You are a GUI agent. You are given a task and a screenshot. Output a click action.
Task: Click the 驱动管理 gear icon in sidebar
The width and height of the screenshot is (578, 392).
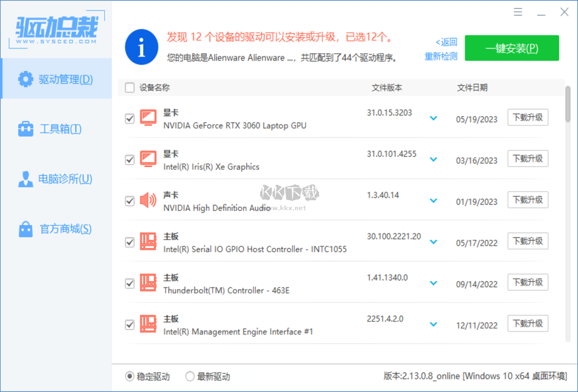pyautogui.click(x=26, y=79)
